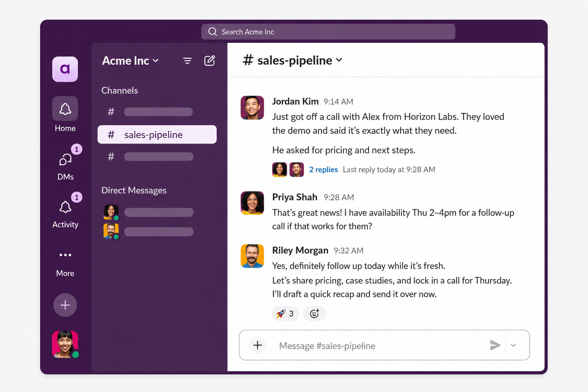Select the channel above sales-pipeline
This screenshot has width=588, height=392.
pos(157,112)
